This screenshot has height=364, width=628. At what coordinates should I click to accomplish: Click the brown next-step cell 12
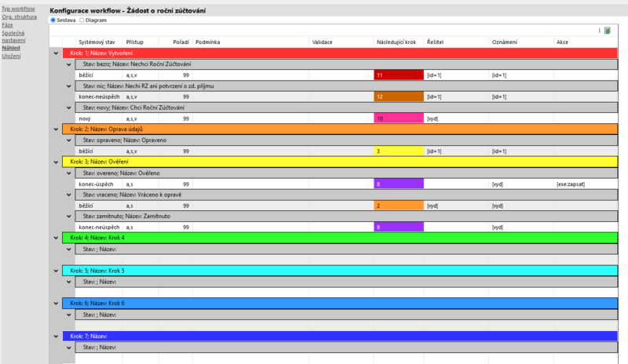coord(399,96)
